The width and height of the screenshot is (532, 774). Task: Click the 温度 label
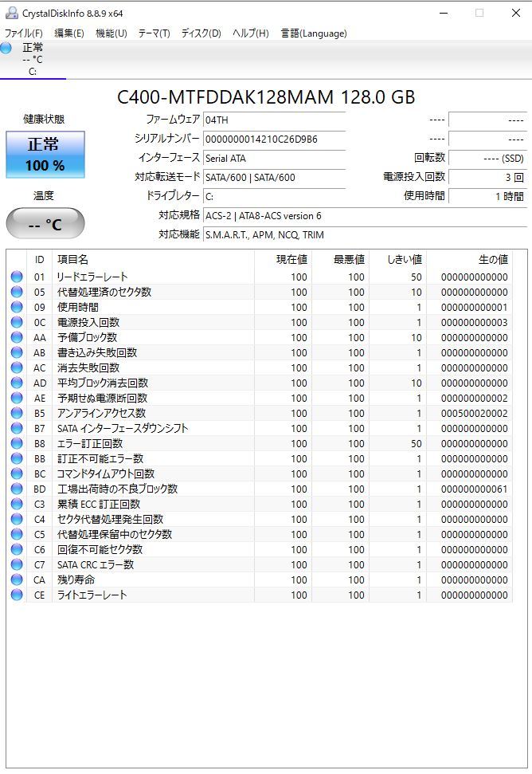(x=44, y=196)
